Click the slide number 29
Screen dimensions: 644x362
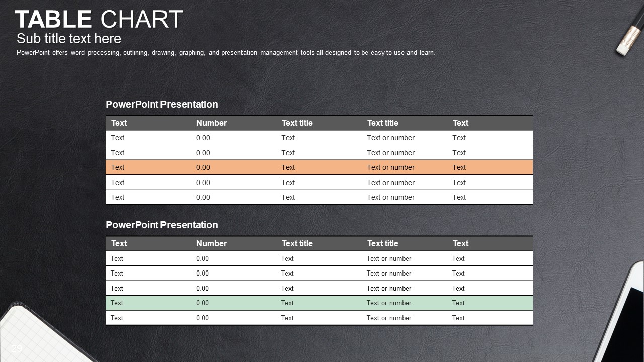[17, 348]
